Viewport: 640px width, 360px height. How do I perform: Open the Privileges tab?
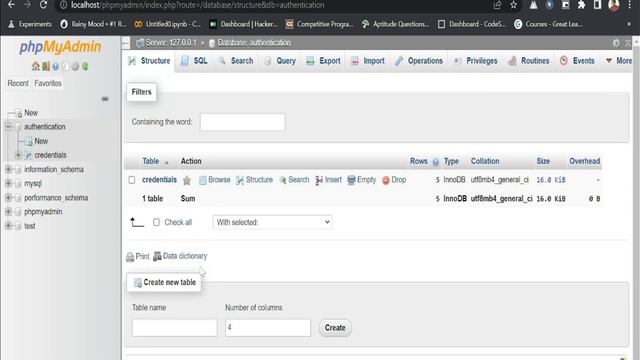point(476,61)
